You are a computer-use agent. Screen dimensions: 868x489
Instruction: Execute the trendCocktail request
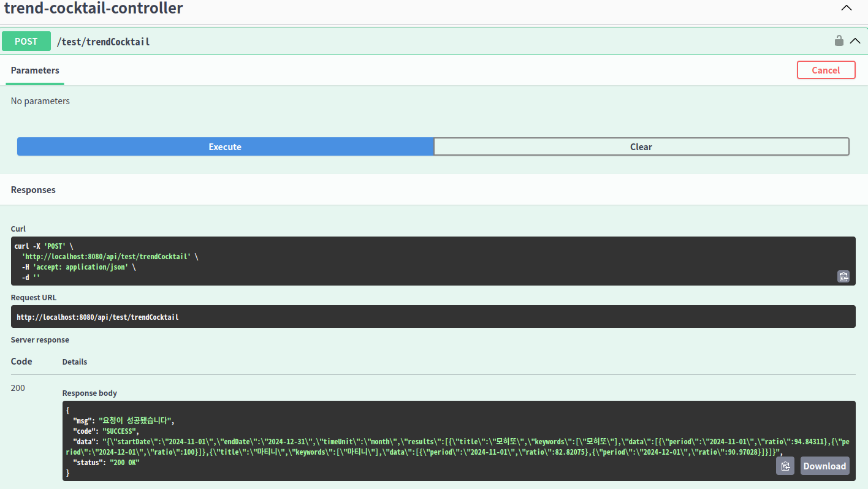point(224,146)
